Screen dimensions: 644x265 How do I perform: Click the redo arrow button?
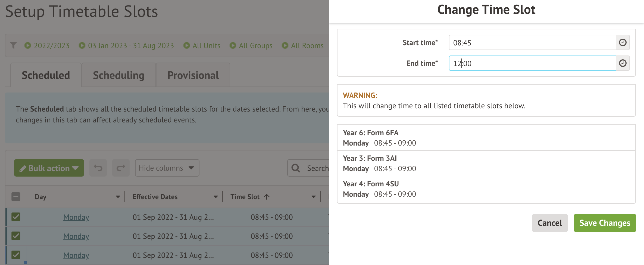pyautogui.click(x=121, y=168)
